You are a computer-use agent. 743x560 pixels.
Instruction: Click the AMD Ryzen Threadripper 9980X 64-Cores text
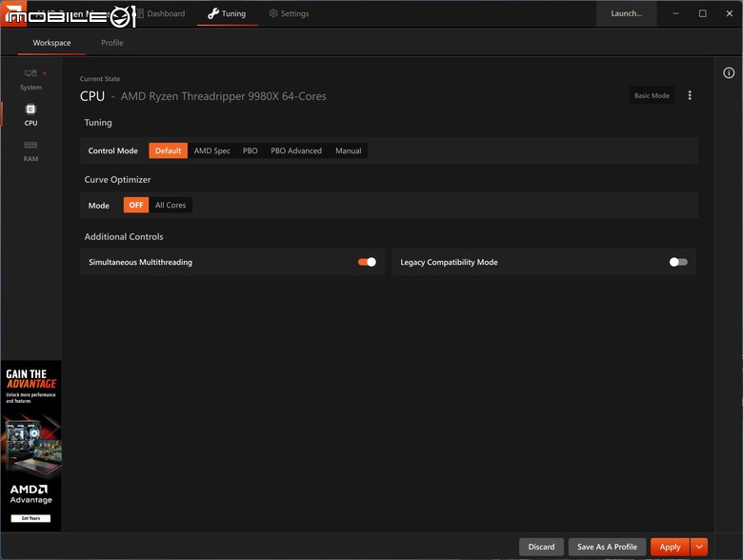tap(223, 96)
